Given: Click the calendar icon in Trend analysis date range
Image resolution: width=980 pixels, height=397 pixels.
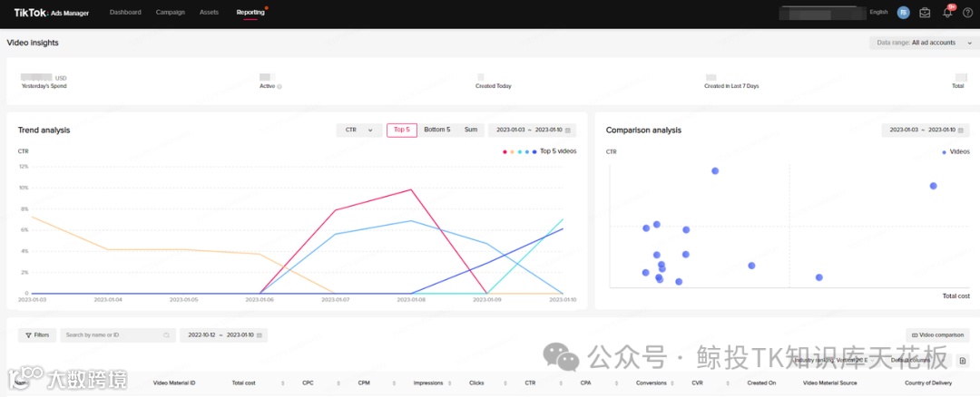Looking at the screenshot, I should tap(567, 130).
